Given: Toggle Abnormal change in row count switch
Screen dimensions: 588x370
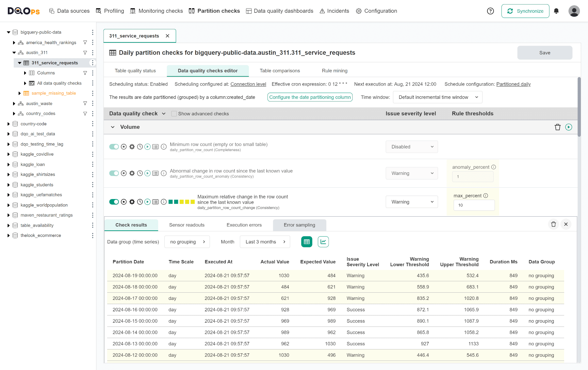Looking at the screenshot, I should [114, 173].
